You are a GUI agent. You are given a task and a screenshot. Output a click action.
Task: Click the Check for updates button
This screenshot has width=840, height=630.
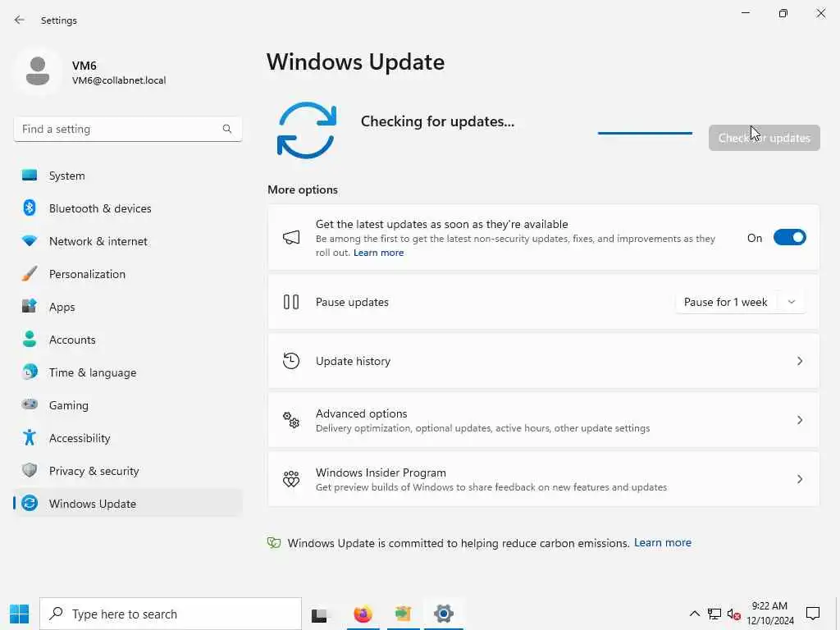click(764, 138)
